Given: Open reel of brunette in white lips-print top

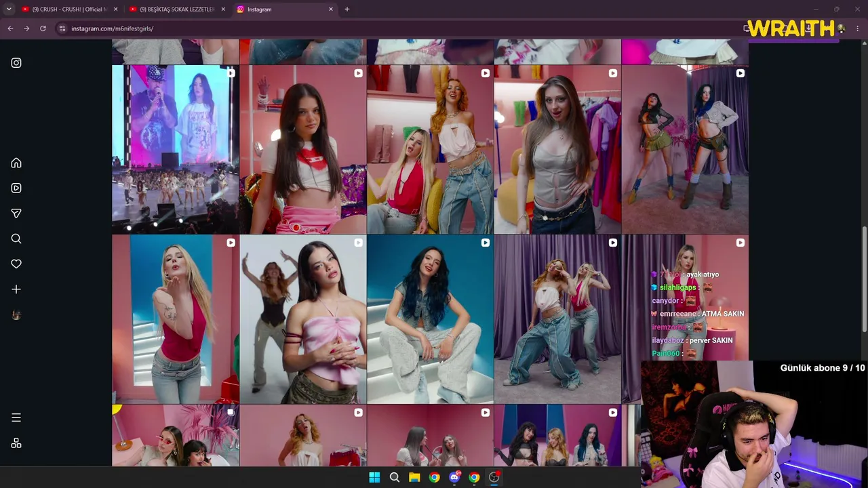Looking at the screenshot, I should pyautogui.click(x=303, y=149).
